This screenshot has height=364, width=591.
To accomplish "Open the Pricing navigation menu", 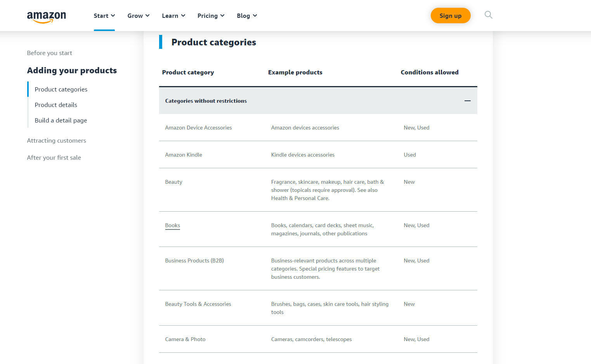I will point(211,16).
